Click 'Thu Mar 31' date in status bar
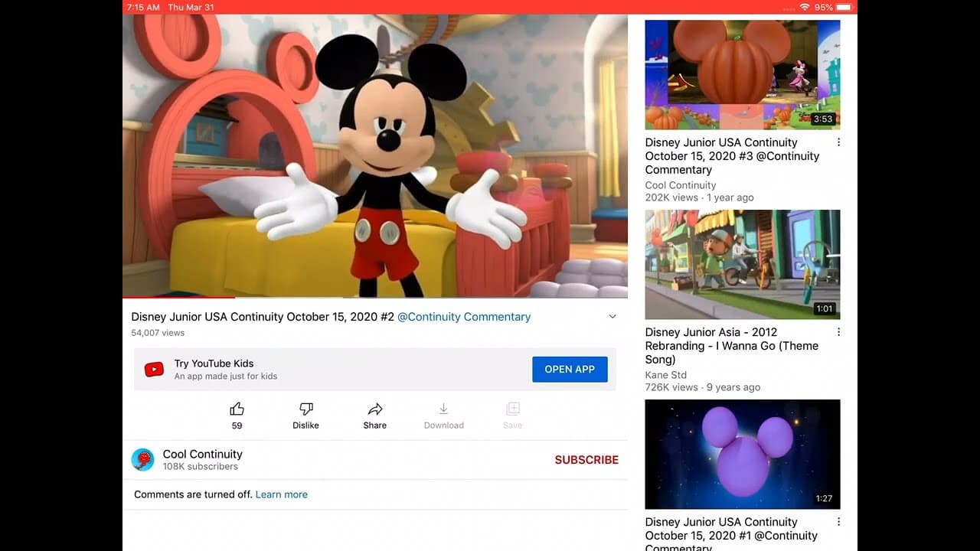The height and width of the screenshot is (551, 980). 191,7
